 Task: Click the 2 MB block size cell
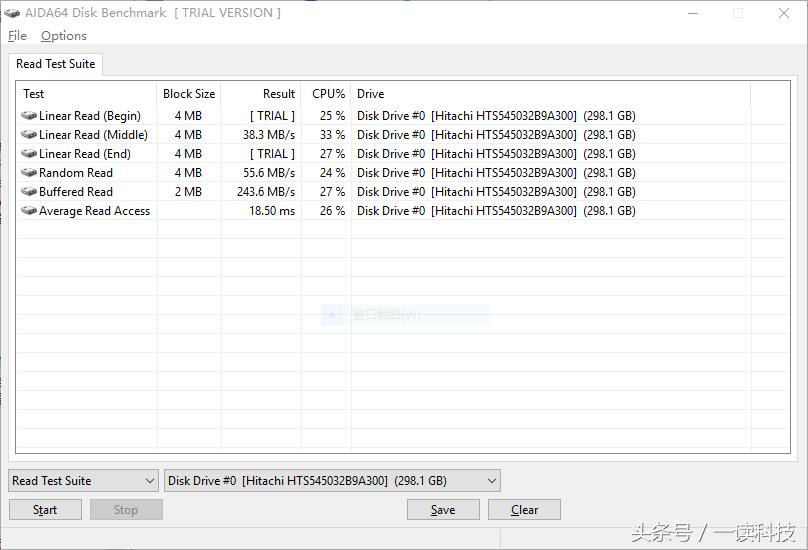188,192
